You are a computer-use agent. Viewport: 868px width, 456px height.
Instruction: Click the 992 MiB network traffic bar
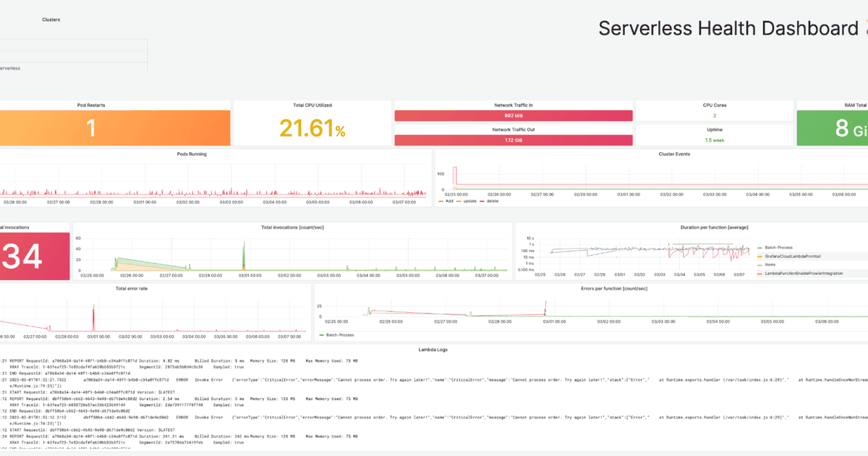(x=514, y=116)
